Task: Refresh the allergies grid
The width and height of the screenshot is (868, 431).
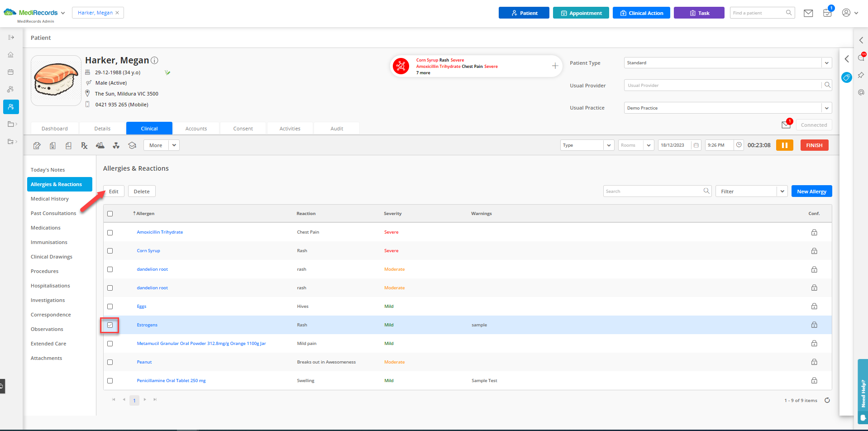Action: point(827,400)
